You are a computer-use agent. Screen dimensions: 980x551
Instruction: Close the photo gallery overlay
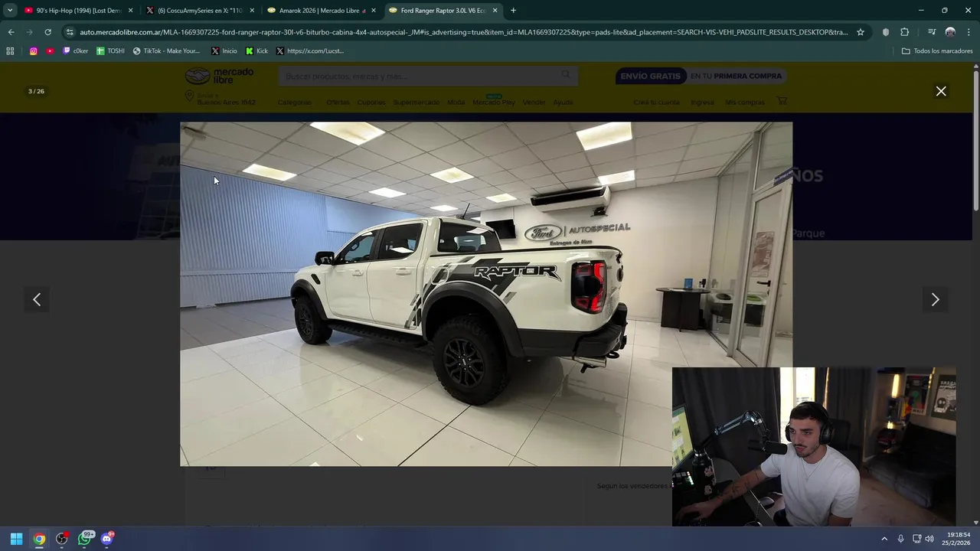coord(941,91)
